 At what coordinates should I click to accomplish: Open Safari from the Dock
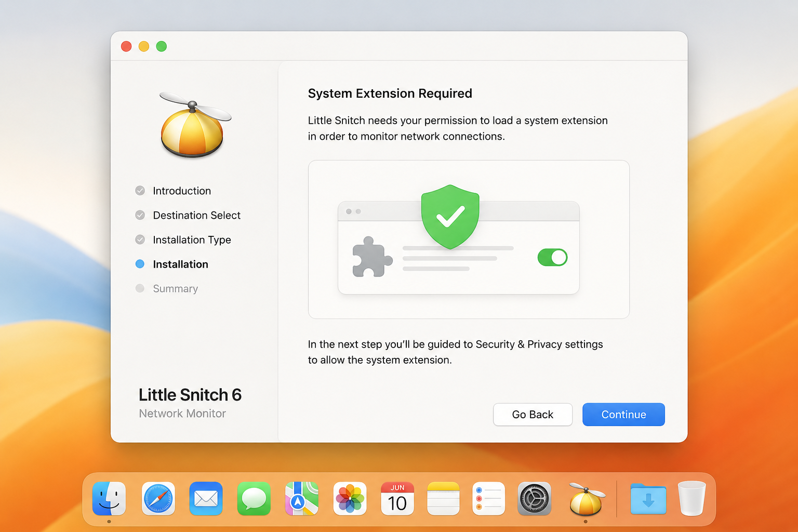(x=158, y=499)
